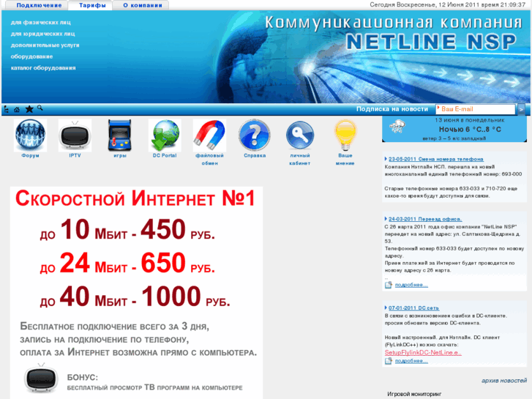The image size is (532, 399).
Task: Open the Форум globe icon
Action: coord(30,135)
